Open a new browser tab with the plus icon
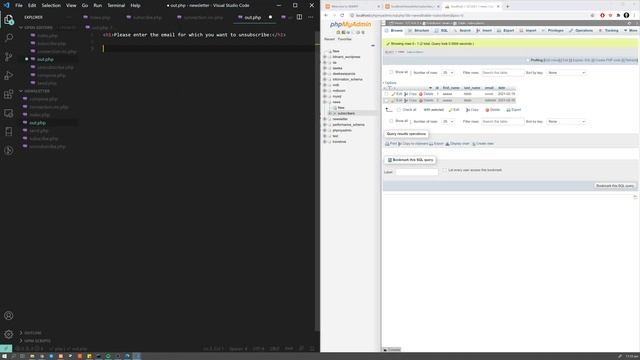The width and height of the screenshot is (640, 360). click(507, 7)
